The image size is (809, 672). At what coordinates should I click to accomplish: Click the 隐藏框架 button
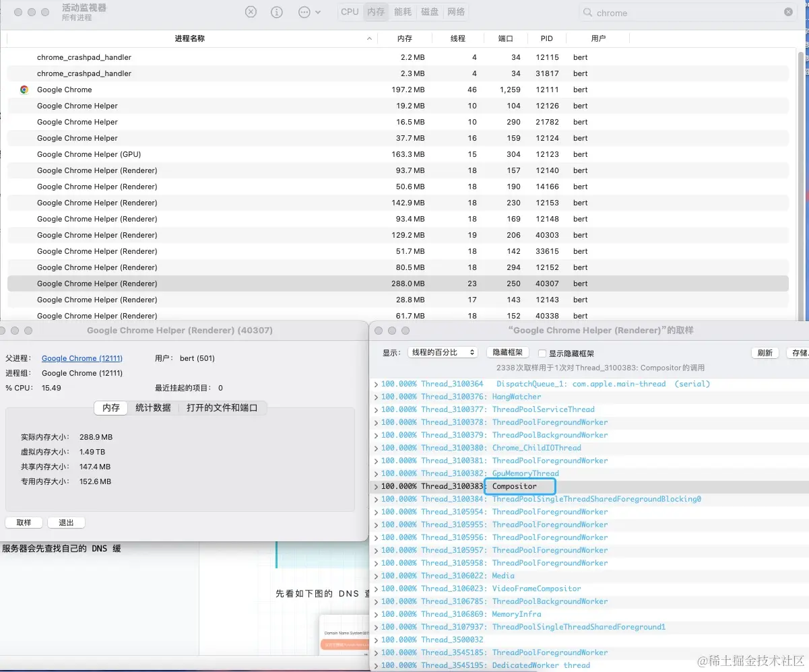coord(508,353)
